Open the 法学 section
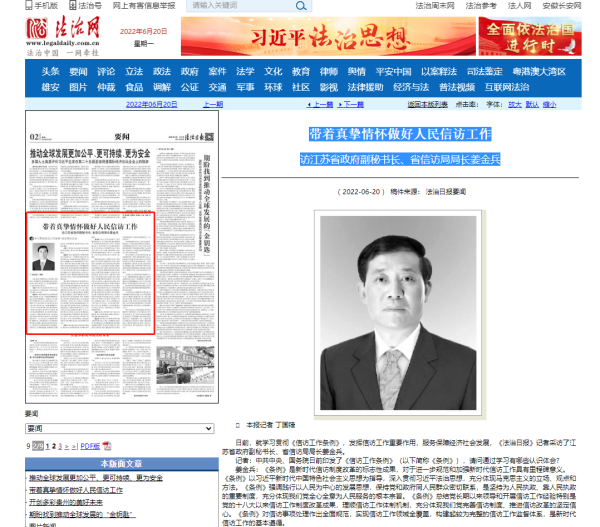 pos(245,72)
